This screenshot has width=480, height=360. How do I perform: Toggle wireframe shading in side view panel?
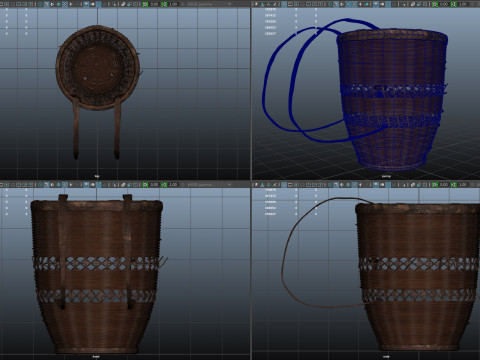[330, 184]
